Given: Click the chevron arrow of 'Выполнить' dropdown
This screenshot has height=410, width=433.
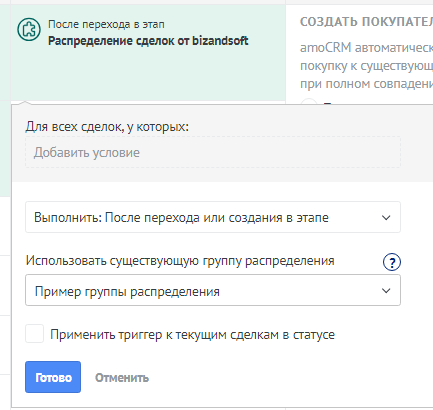Looking at the screenshot, I should tap(386, 218).
